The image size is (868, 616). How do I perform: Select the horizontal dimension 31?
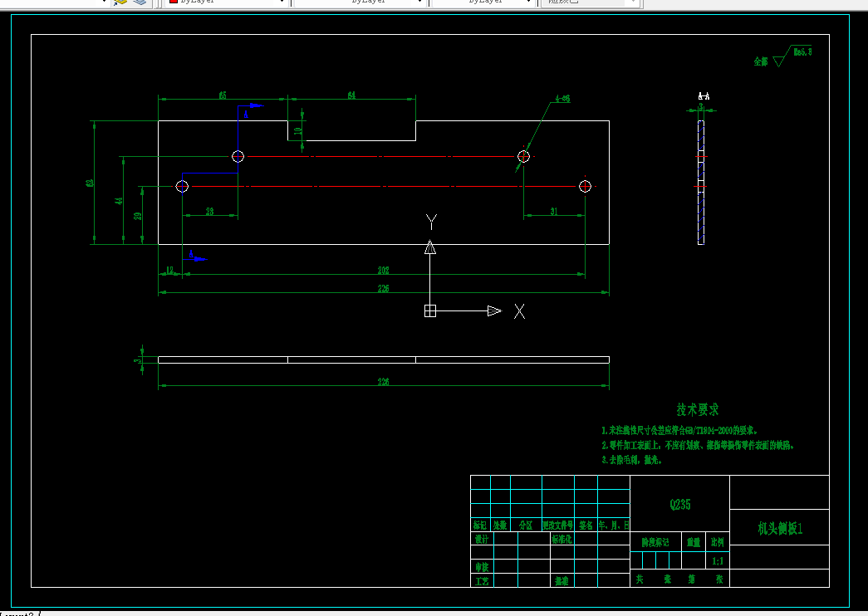[554, 212]
